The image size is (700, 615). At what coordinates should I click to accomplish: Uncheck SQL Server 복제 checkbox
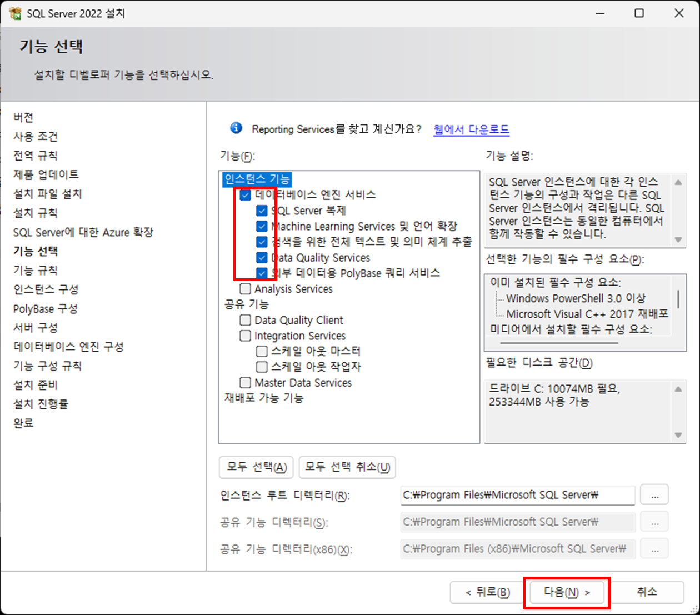pyautogui.click(x=262, y=211)
